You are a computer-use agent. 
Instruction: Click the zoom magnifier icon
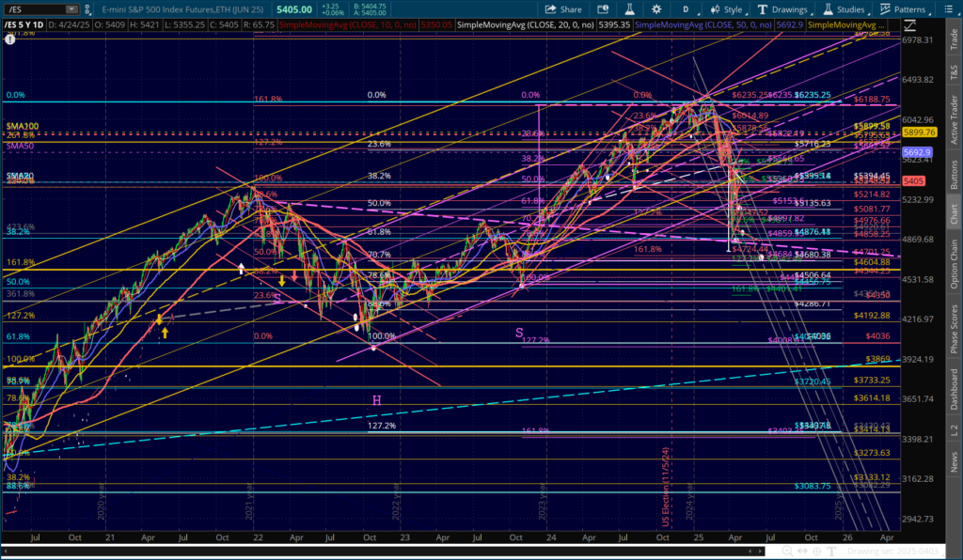(x=788, y=552)
